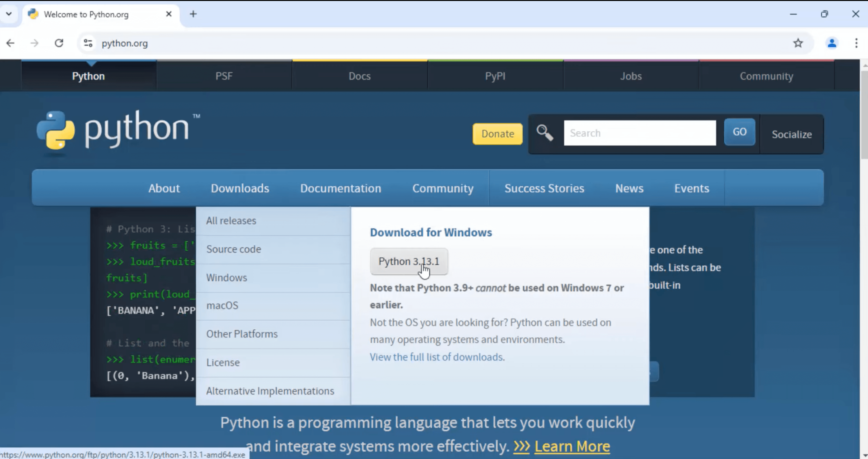The image size is (868, 459).
Task: Open the Socialize menu
Action: coord(791,134)
